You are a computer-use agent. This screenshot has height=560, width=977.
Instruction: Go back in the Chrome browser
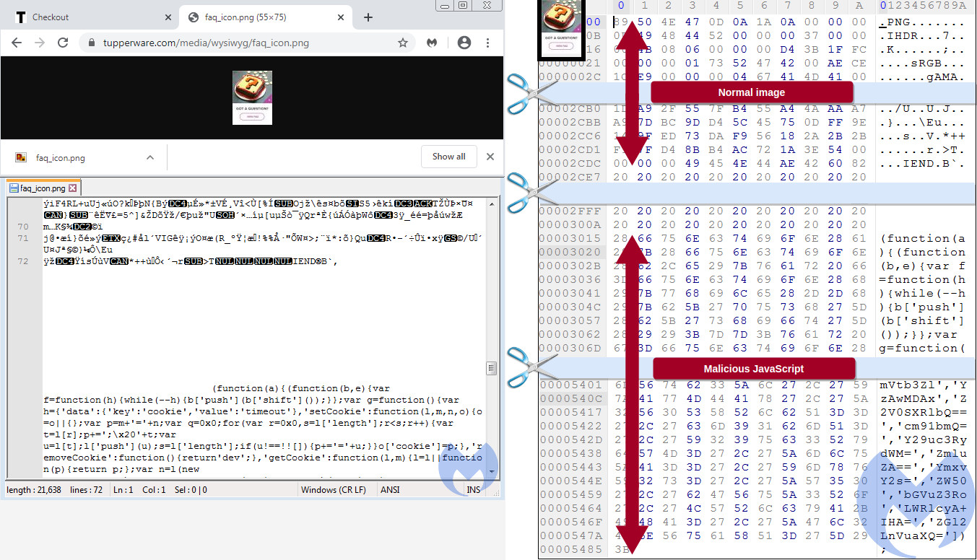click(17, 43)
